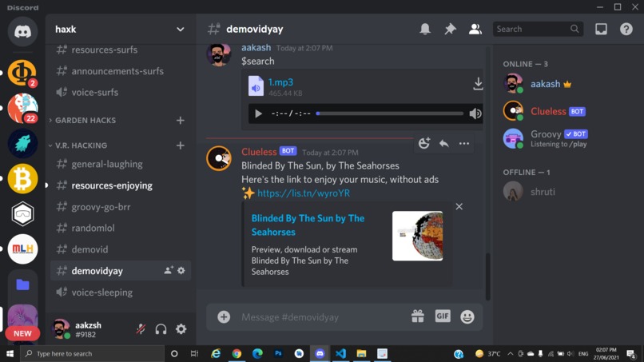Open the emoji picker
This screenshot has height=362, width=644.
pyautogui.click(x=467, y=316)
